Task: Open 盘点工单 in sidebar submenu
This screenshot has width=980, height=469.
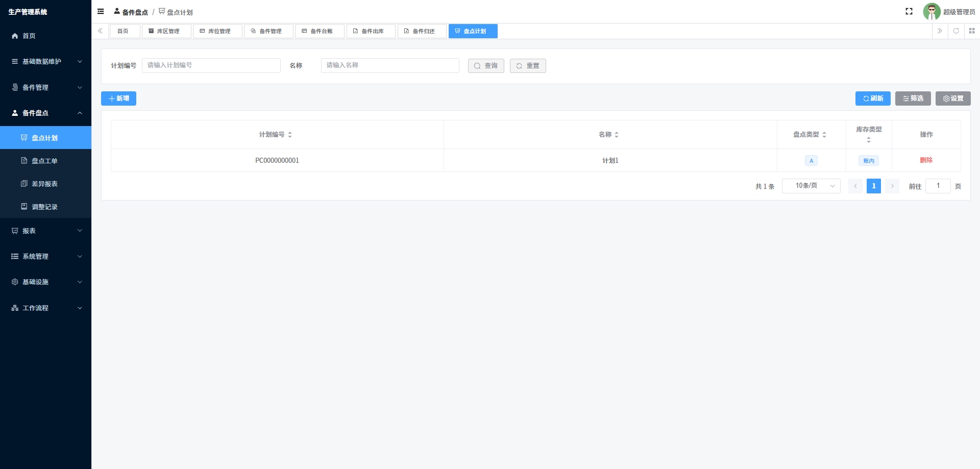Action: click(x=45, y=161)
